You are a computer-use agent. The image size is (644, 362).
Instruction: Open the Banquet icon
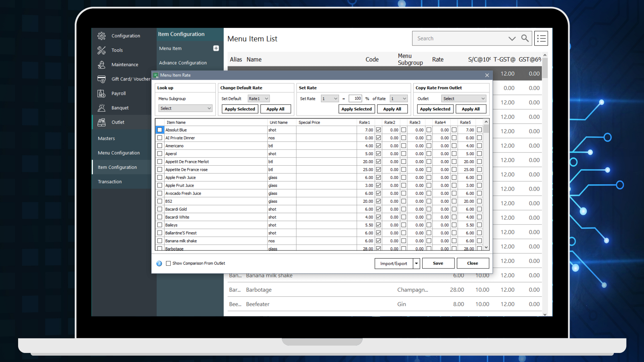(102, 108)
